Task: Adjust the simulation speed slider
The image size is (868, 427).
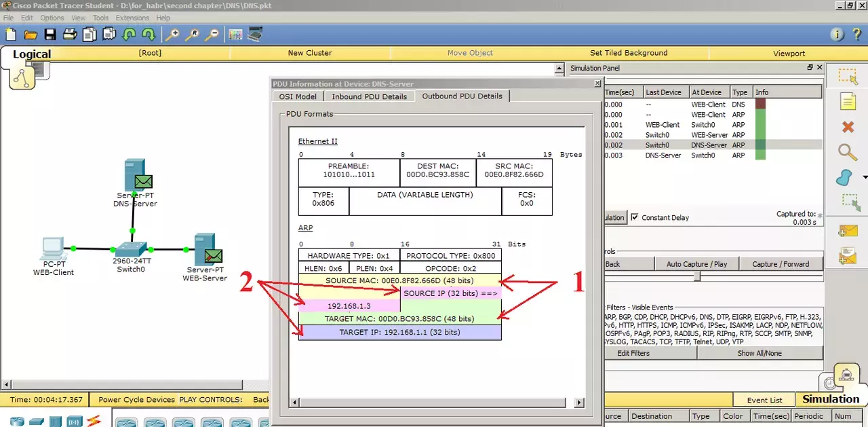Action: click(696, 277)
